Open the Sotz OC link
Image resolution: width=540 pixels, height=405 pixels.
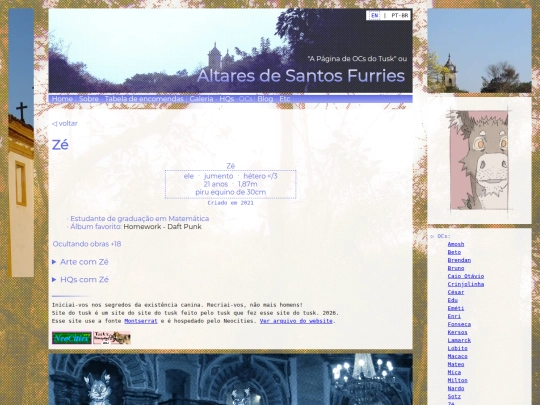[x=454, y=396]
